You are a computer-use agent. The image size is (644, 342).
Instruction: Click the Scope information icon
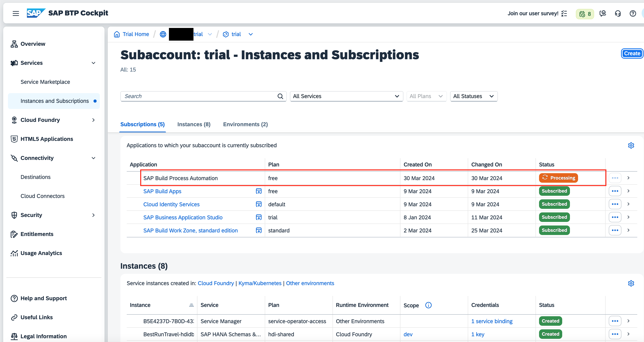point(428,305)
